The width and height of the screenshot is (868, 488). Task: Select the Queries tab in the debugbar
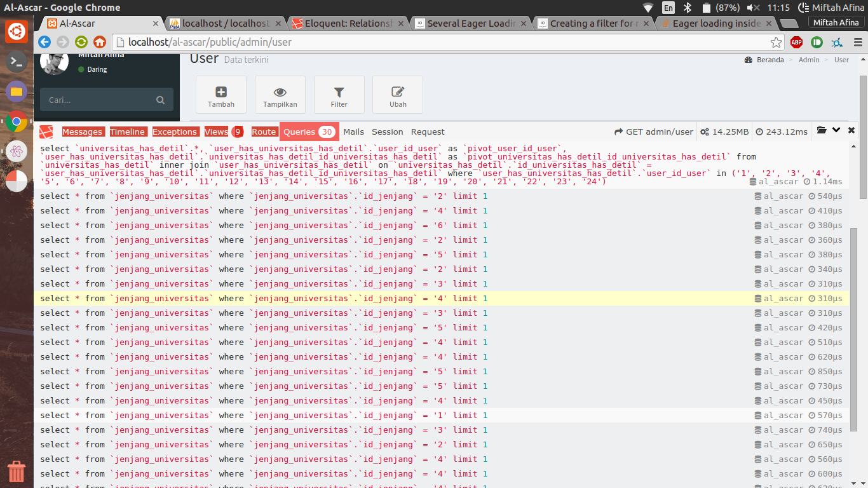[309, 132]
